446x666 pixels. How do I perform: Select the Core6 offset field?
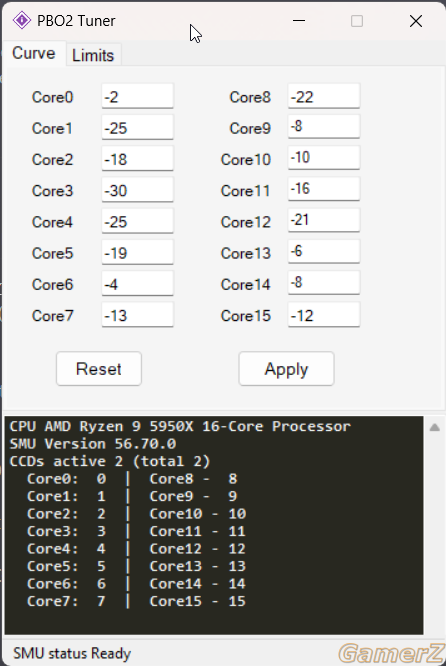[x=137, y=284]
